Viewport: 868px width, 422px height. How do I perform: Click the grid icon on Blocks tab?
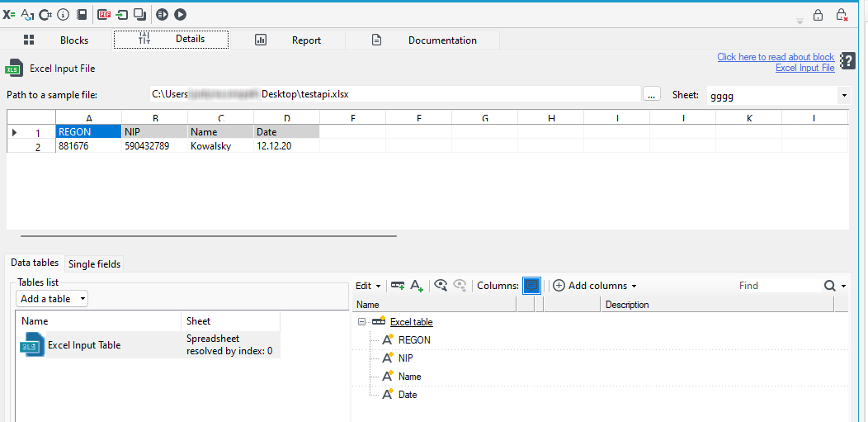tap(29, 40)
